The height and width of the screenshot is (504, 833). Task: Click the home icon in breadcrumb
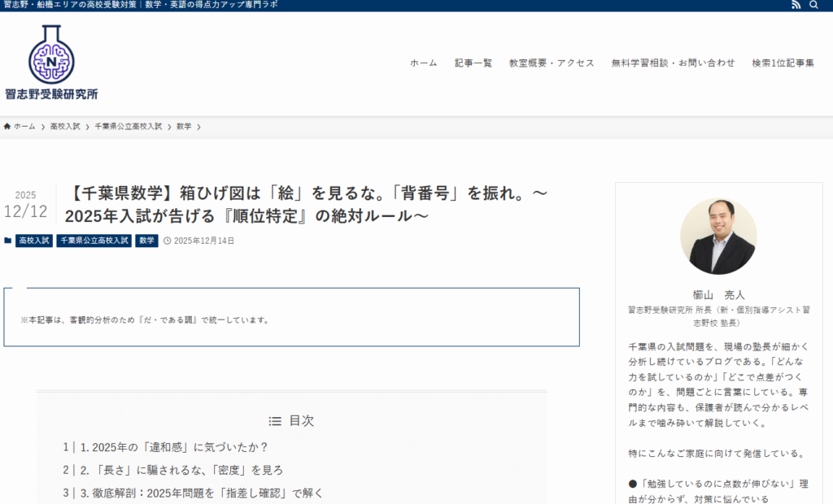pos(7,126)
